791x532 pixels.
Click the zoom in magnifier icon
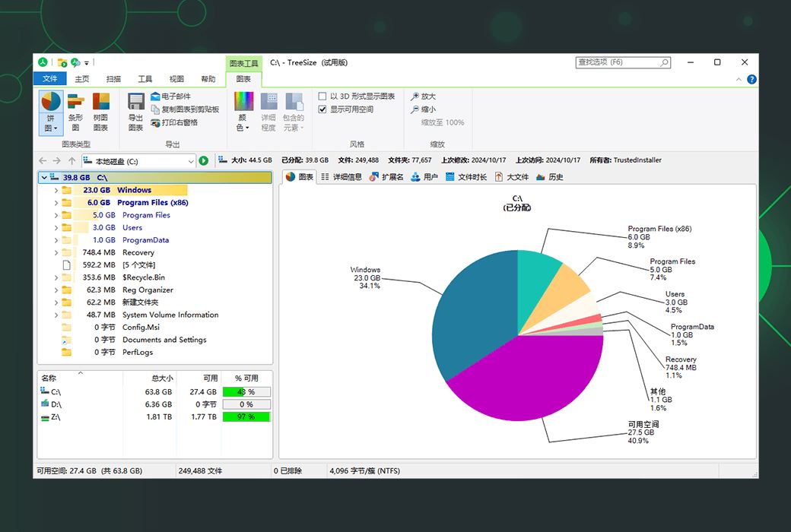tap(415, 97)
